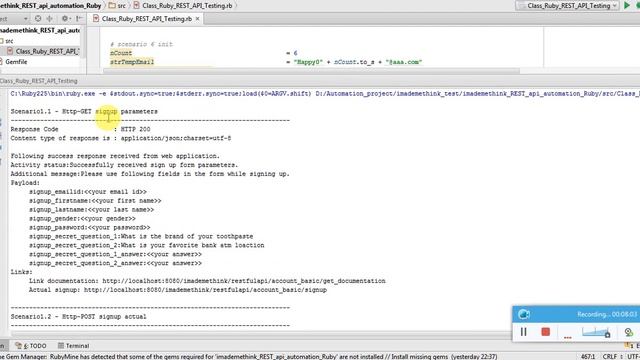Select Gemfile in the project tree
This screenshot has width=640, height=360.
point(13,62)
